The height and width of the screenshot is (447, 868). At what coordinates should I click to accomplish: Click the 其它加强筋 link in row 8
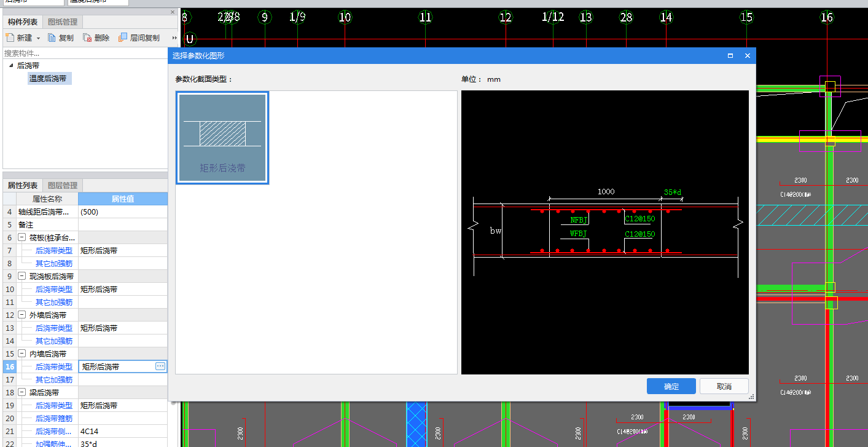(x=53, y=263)
